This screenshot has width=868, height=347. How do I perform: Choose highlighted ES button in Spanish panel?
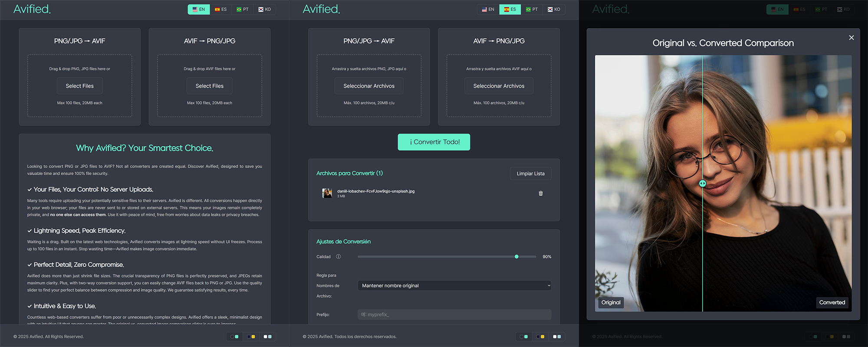click(x=510, y=9)
